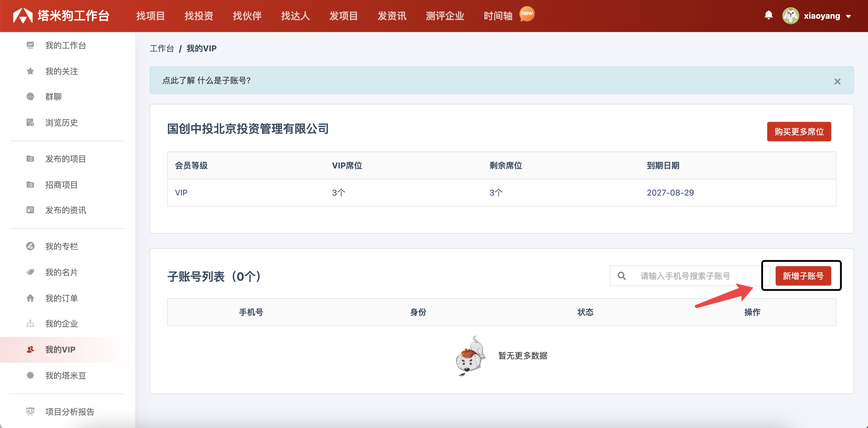Click the 发布的资讯 sidebar icon
The image size is (868, 428).
(30, 210)
